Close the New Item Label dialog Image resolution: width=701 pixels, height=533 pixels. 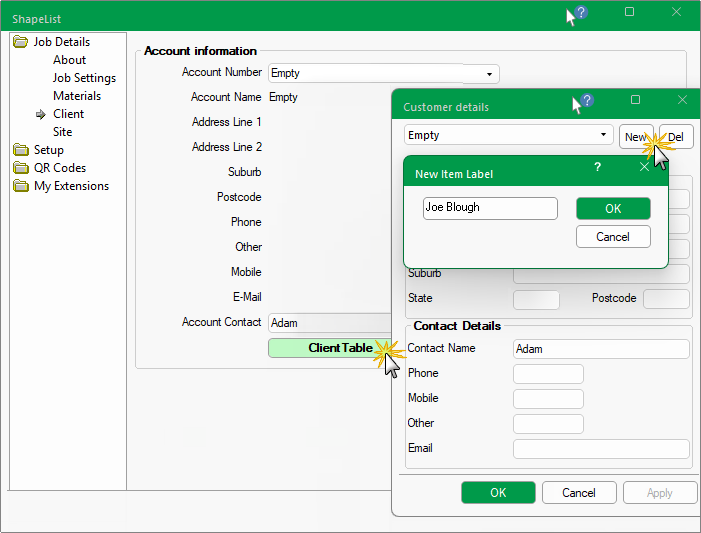(645, 168)
